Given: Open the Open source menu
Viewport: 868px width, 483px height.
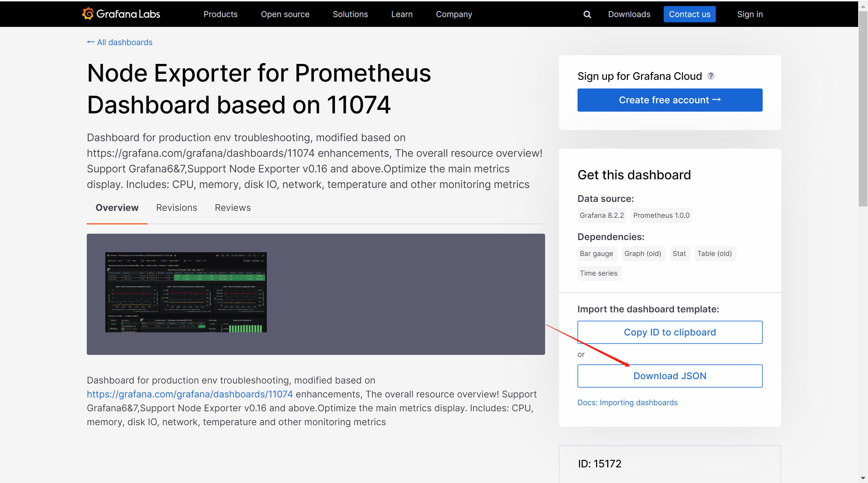Looking at the screenshot, I should [x=285, y=14].
